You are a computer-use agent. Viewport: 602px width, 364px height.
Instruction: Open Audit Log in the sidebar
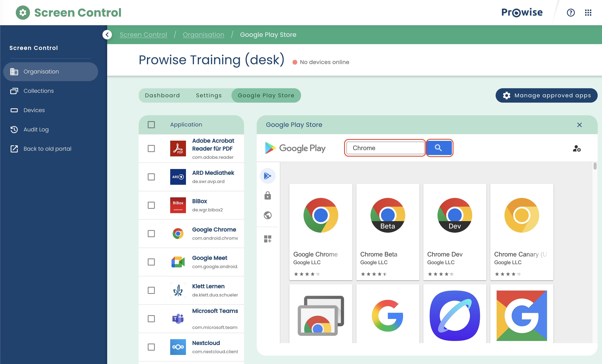(x=36, y=129)
